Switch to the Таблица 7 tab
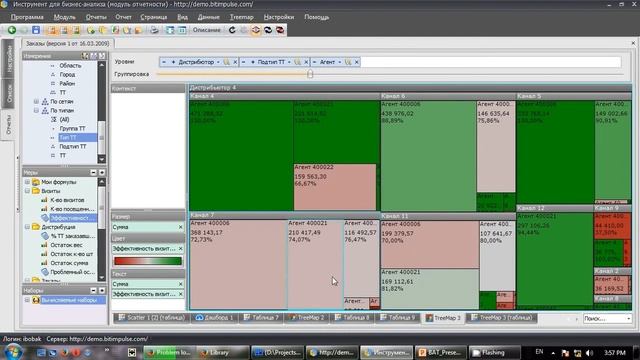This screenshot has height=360, width=640. click(261, 318)
